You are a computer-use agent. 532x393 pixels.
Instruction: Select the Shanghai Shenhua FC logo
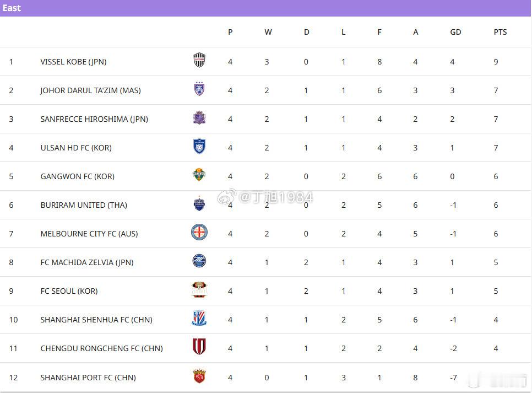(199, 318)
